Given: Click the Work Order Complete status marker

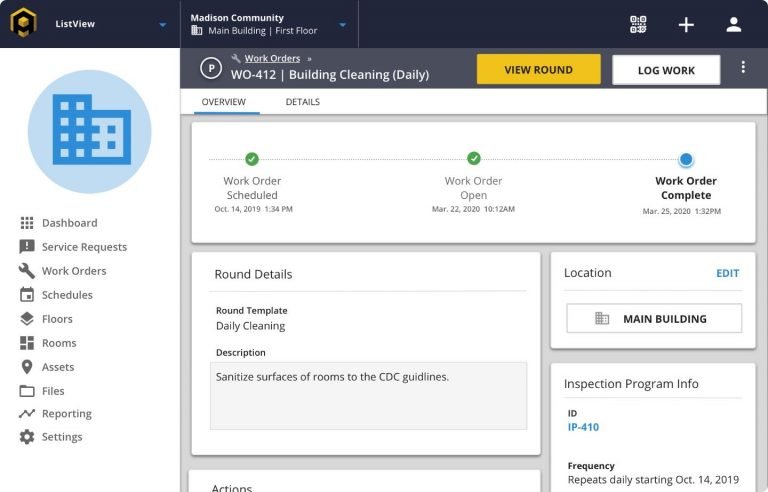Looking at the screenshot, I should coord(686,159).
